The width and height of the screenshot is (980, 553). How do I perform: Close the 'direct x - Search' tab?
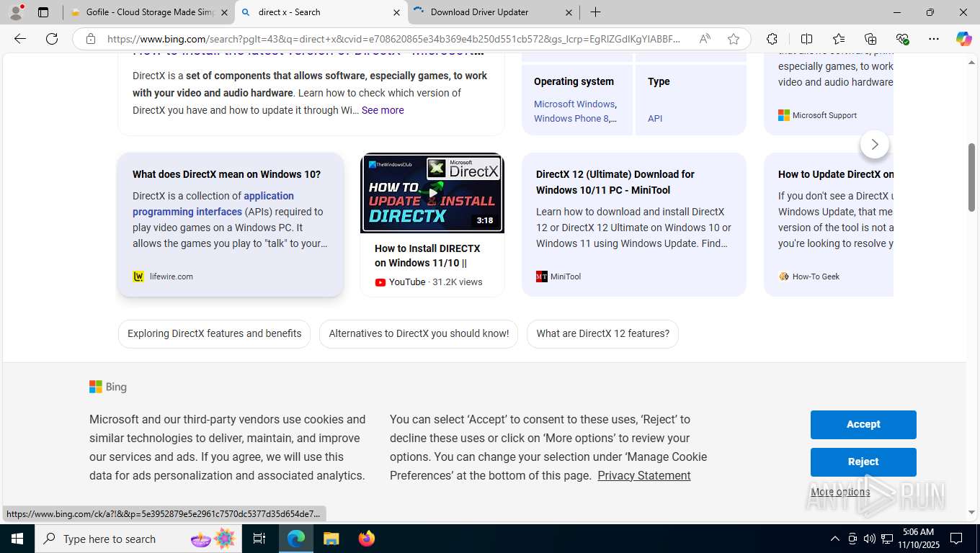(x=396, y=12)
